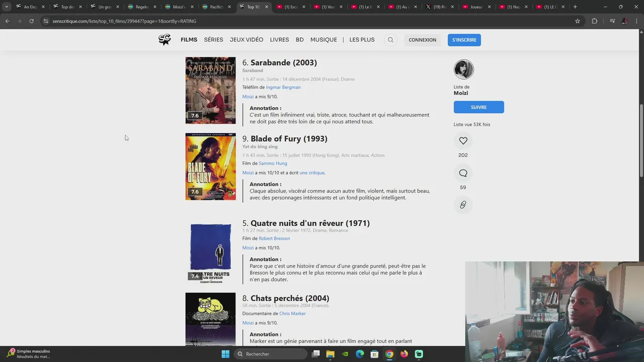Click the CONNEXION button

coord(423,40)
